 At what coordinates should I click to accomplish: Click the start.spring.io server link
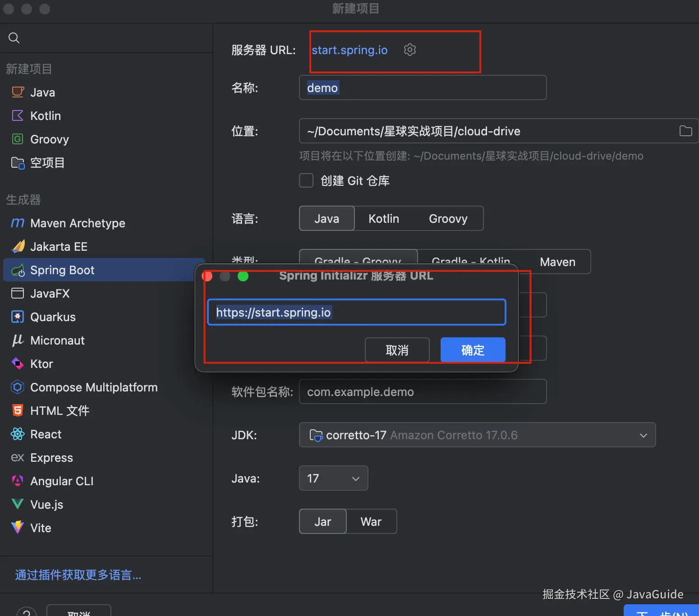(349, 50)
